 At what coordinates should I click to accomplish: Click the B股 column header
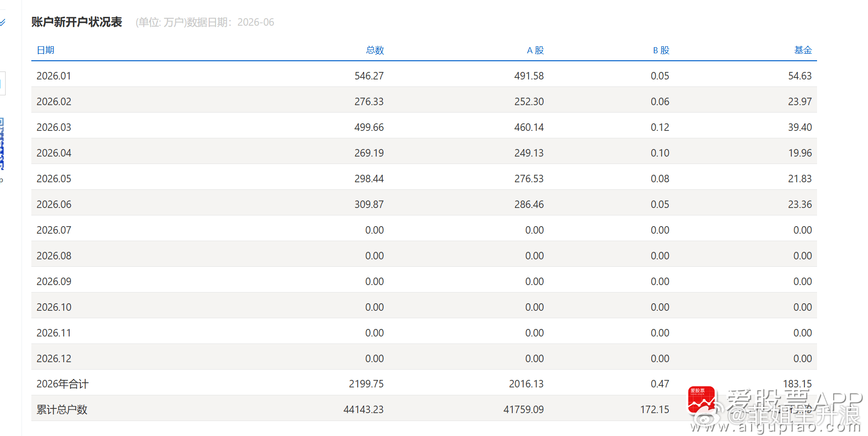click(661, 50)
